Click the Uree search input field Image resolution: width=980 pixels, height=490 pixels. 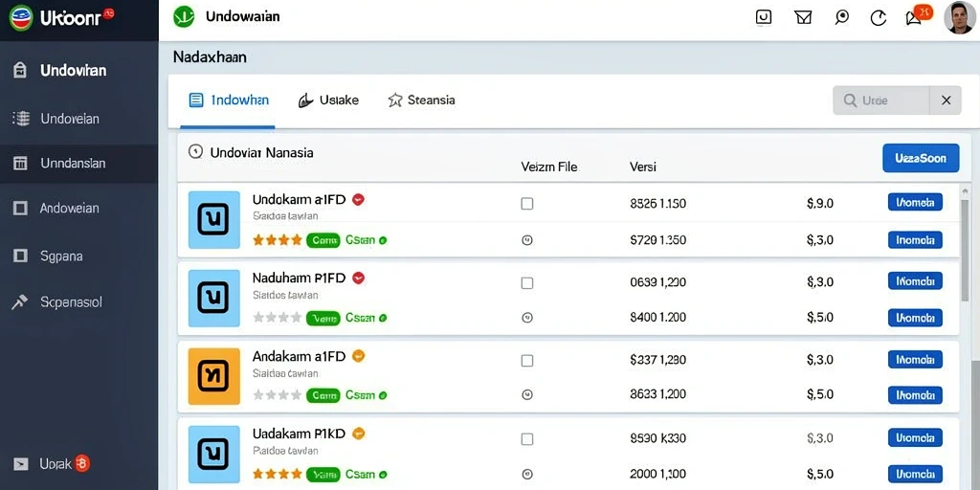[881, 100]
